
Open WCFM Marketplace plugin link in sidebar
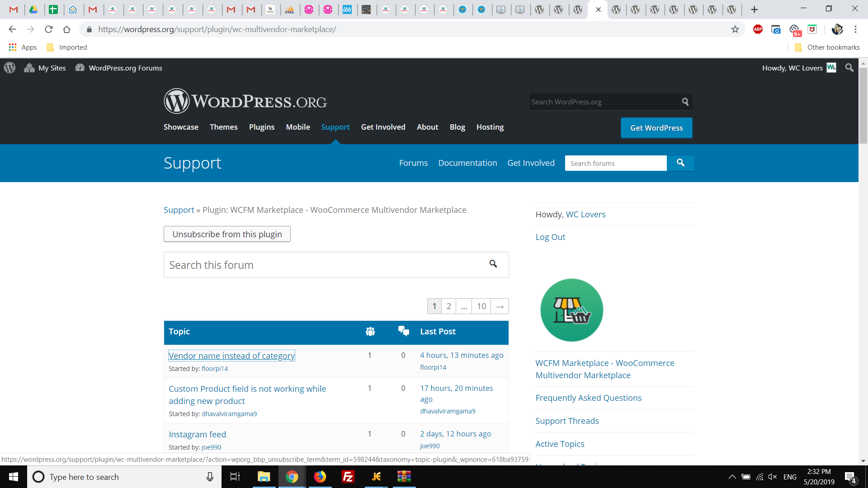click(605, 369)
